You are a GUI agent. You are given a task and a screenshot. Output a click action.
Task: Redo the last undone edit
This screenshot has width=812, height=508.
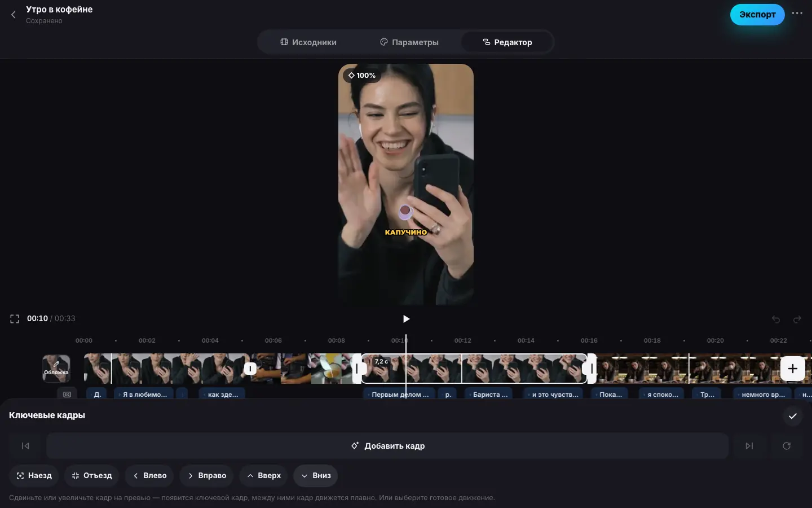[797, 319]
